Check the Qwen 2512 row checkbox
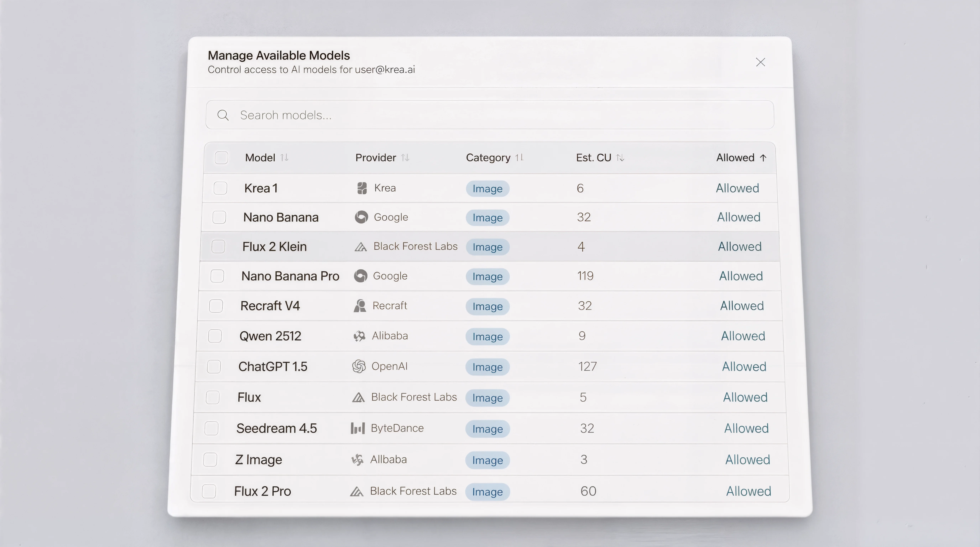The width and height of the screenshot is (980, 547). (215, 336)
